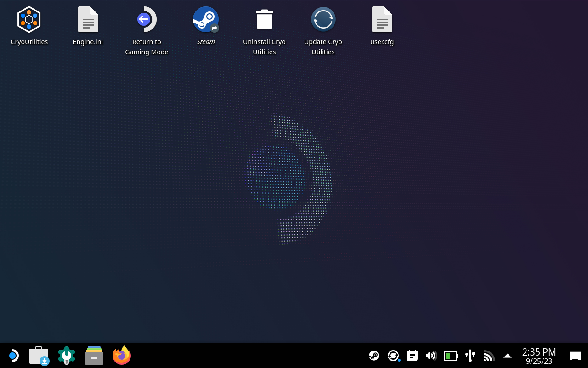The width and height of the screenshot is (588, 368).
Task: Open System Settings from the taskbar
Action: point(67,356)
